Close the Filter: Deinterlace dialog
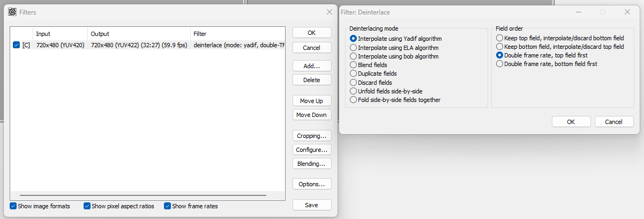The height and width of the screenshot is (219, 644). [627, 12]
